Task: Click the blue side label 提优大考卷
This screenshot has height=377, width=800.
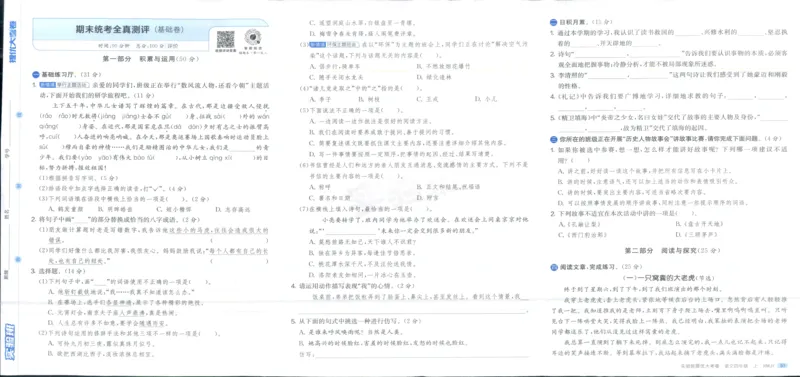Action: [x=13, y=43]
